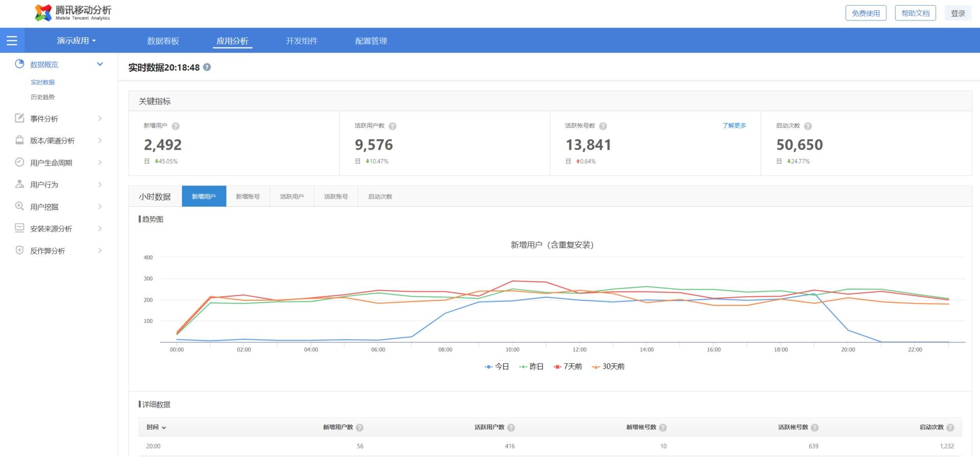Click the 45.05% daily change under 新增用户
This screenshot has width=980, height=457.
[166, 161]
